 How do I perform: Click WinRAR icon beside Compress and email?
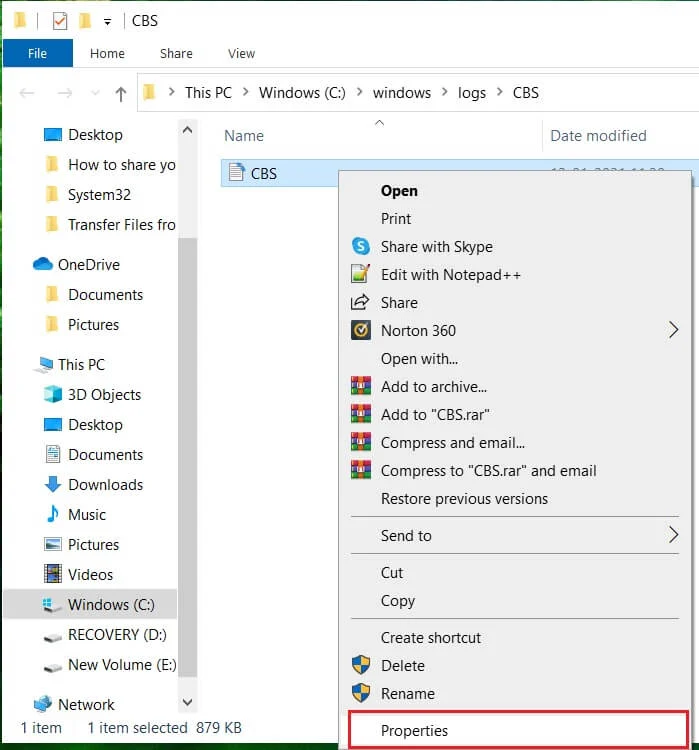coord(361,442)
